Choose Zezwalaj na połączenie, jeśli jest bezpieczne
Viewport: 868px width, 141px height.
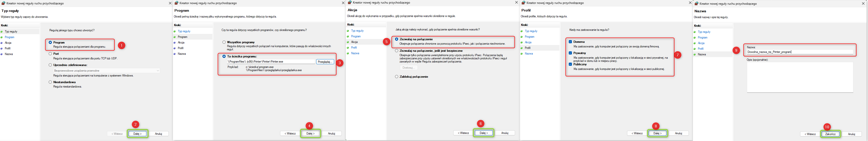point(397,50)
